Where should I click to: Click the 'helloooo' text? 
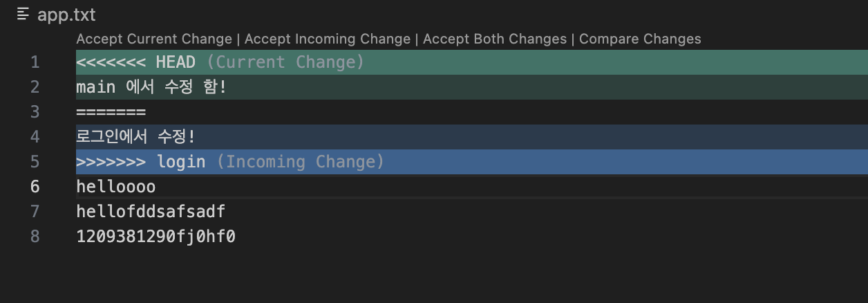(116, 187)
